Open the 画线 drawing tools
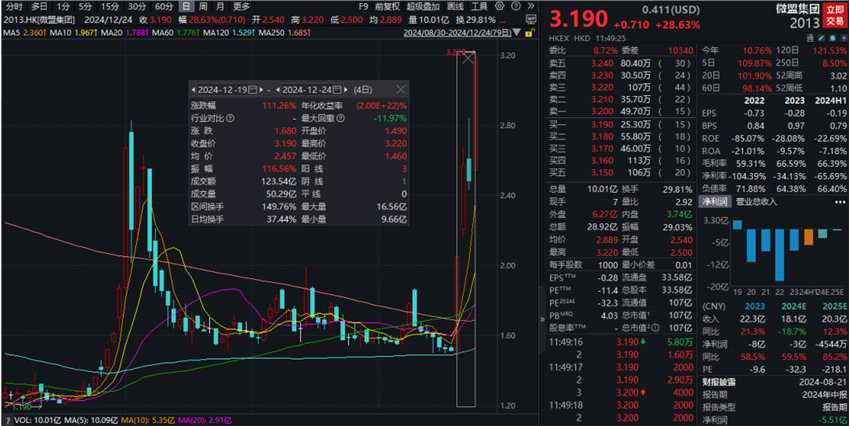This screenshot has height=426, width=850. point(456,7)
